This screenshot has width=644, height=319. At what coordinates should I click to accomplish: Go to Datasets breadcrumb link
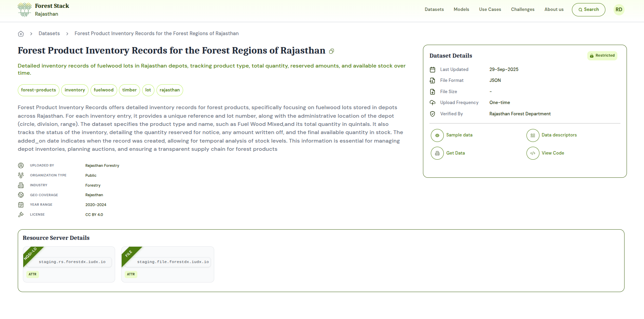point(49,33)
